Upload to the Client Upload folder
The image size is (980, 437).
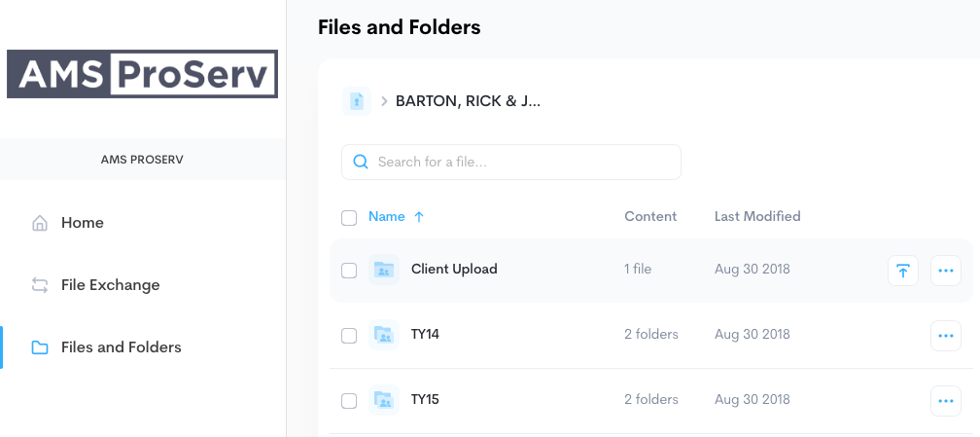(903, 272)
